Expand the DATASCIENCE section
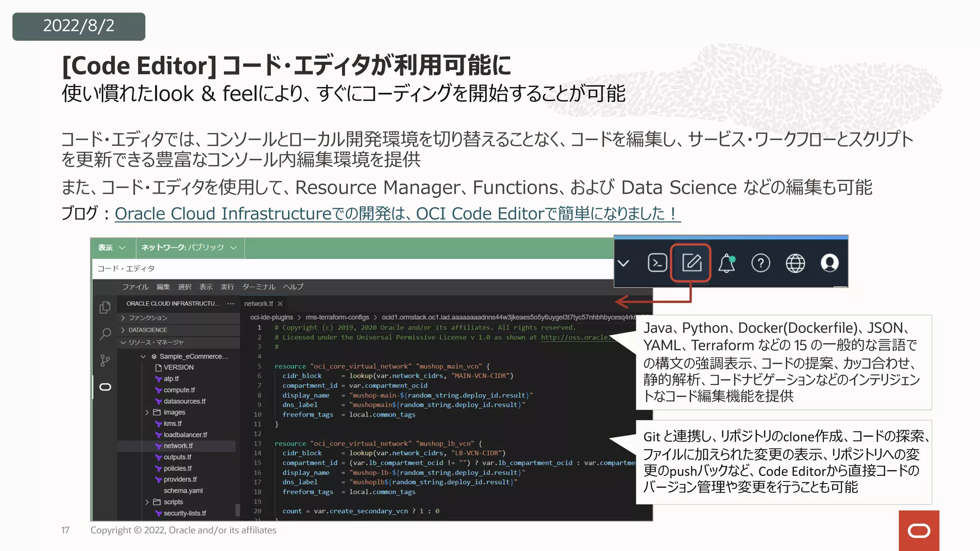 coord(178,330)
